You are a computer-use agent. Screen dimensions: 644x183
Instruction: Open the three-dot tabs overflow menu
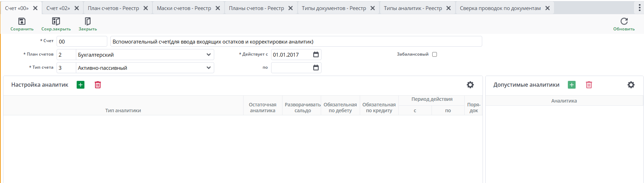click(x=639, y=8)
